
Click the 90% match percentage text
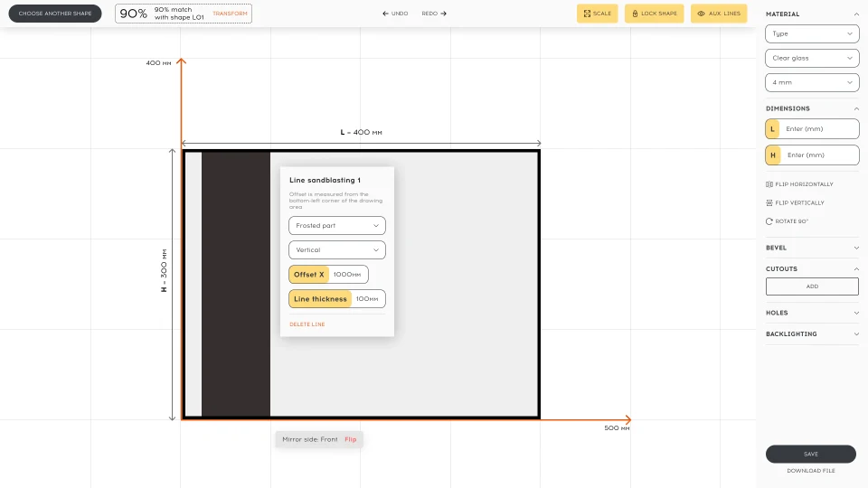coord(134,14)
